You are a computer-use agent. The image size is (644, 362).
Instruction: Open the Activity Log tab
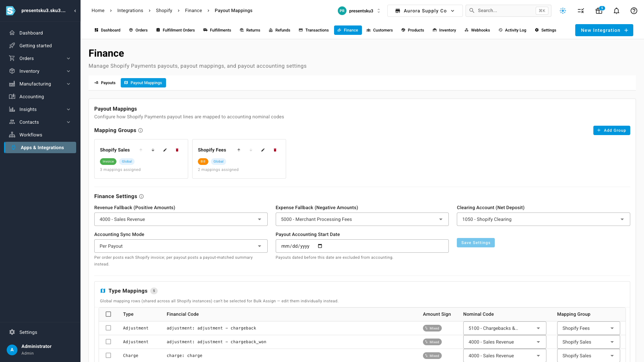(512, 30)
